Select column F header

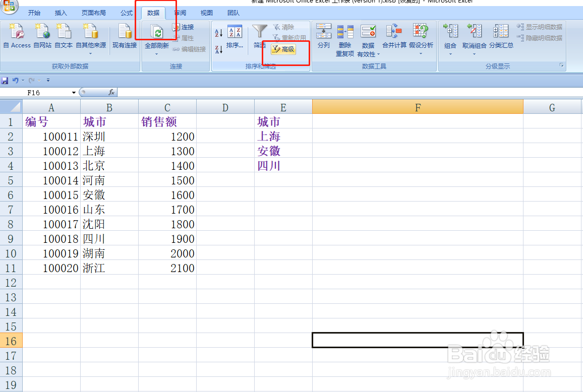click(418, 107)
